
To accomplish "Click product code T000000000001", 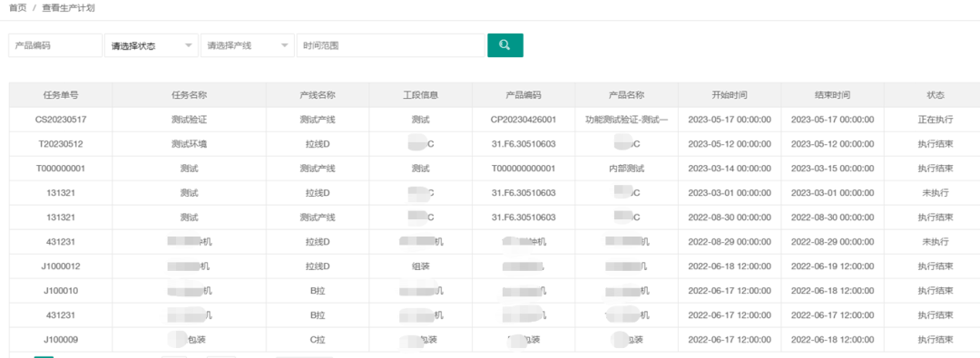I will coord(524,168).
